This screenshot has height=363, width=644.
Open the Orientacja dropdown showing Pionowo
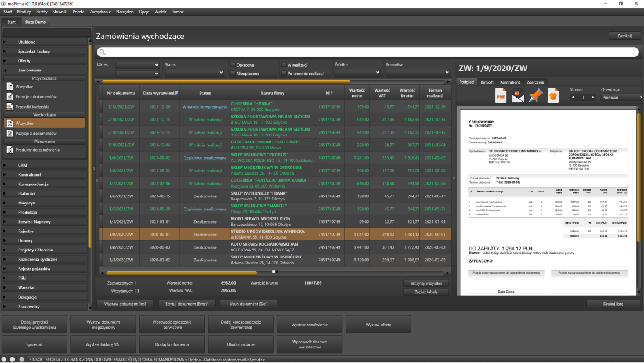(x=622, y=98)
